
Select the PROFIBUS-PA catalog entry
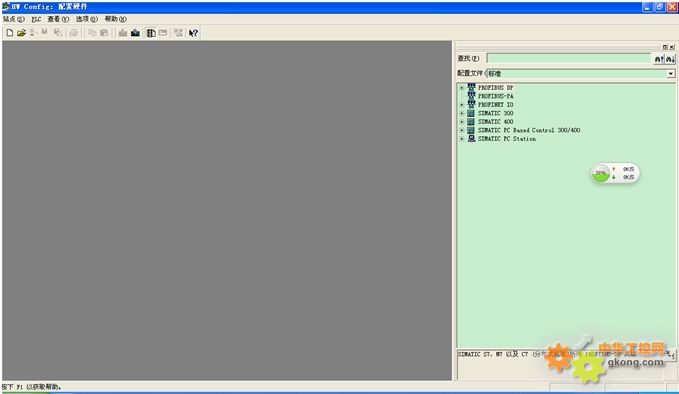point(495,96)
